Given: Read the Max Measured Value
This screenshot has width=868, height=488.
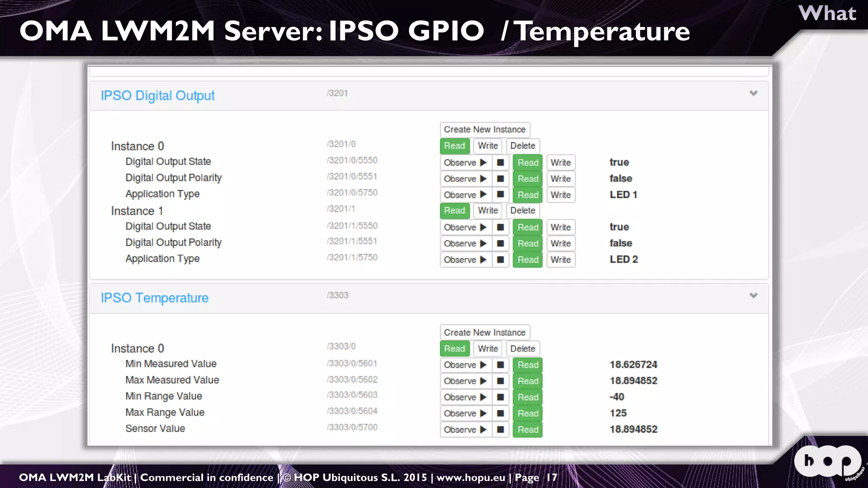Looking at the screenshot, I should click(x=528, y=381).
